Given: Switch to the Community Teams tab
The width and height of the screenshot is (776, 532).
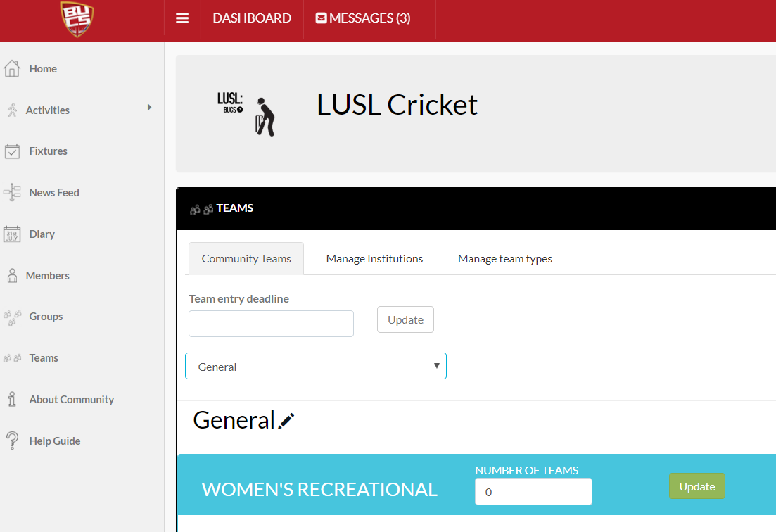Looking at the screenshot, I should [x=246, y=259].
